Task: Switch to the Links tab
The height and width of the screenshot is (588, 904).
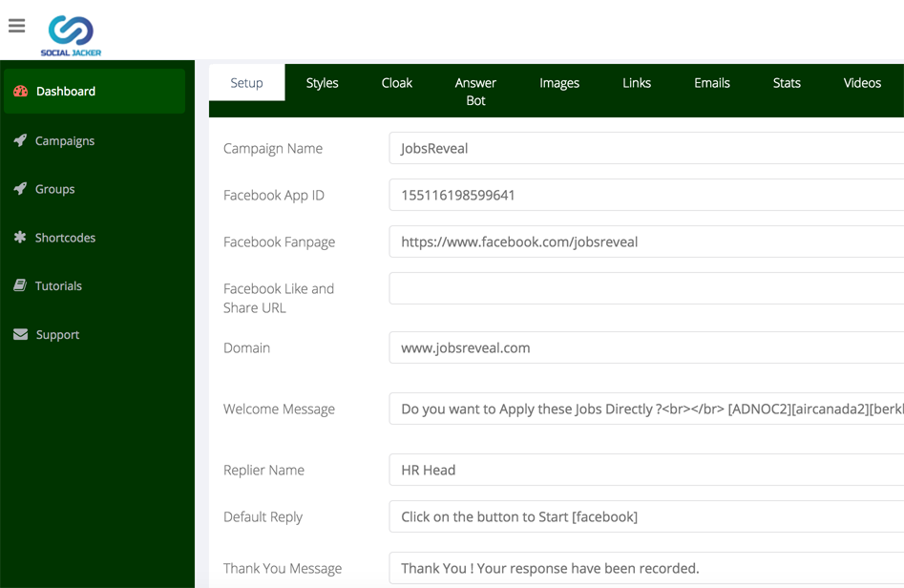Action: click(637, 83)
